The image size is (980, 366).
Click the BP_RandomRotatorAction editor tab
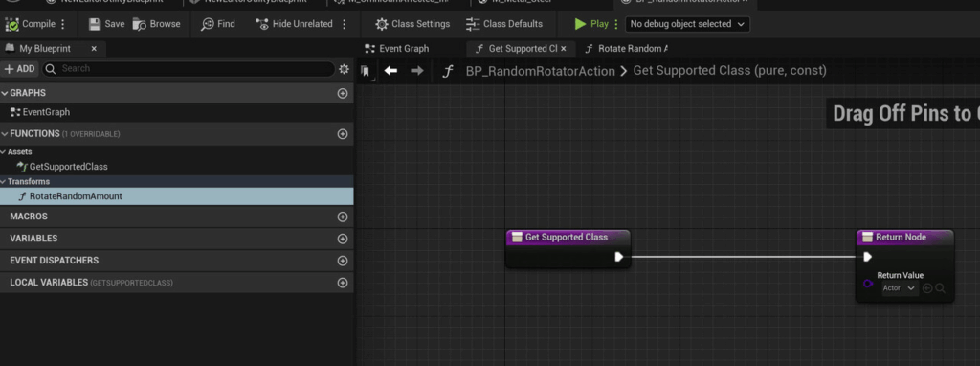point(685,3)
